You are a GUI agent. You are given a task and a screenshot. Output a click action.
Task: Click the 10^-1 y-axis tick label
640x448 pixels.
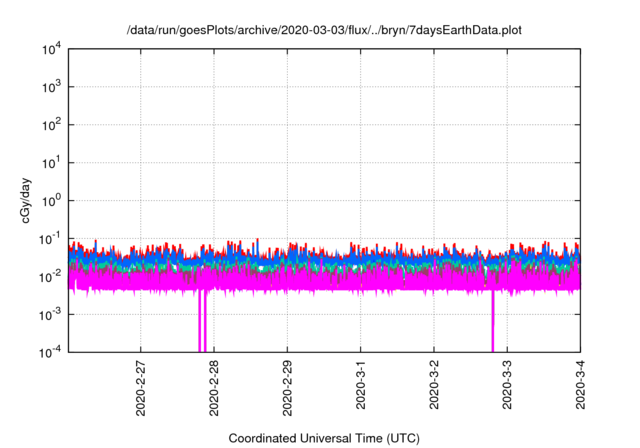50,239
